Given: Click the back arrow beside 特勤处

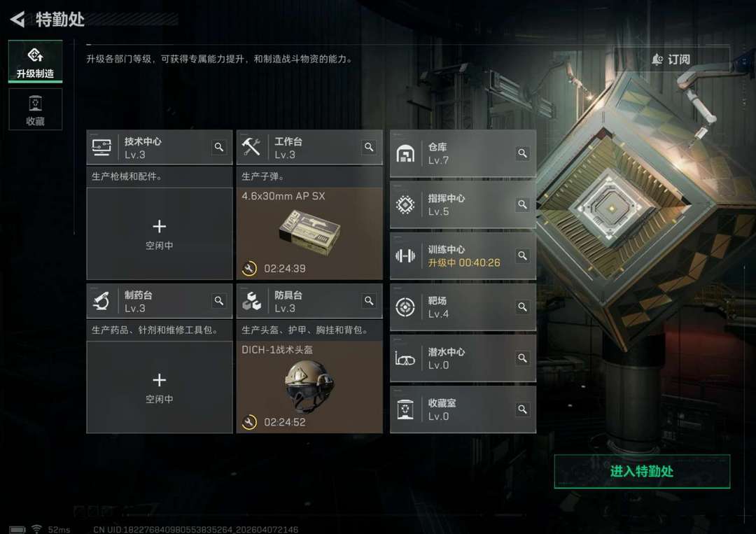Looking at the screenshot, I should 17,20.
